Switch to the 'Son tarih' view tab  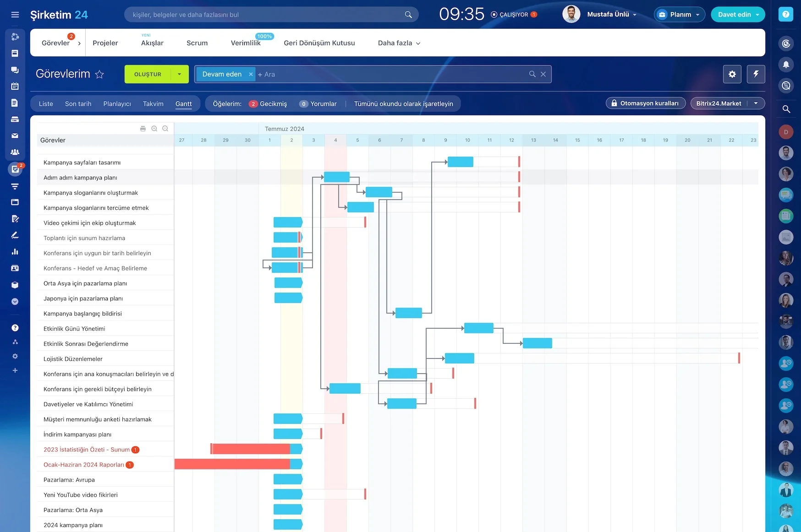[78, 104]
